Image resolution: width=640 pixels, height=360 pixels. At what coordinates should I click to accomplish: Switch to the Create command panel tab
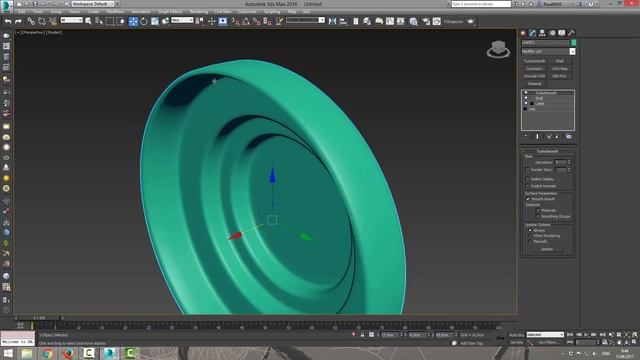(523, 33)
